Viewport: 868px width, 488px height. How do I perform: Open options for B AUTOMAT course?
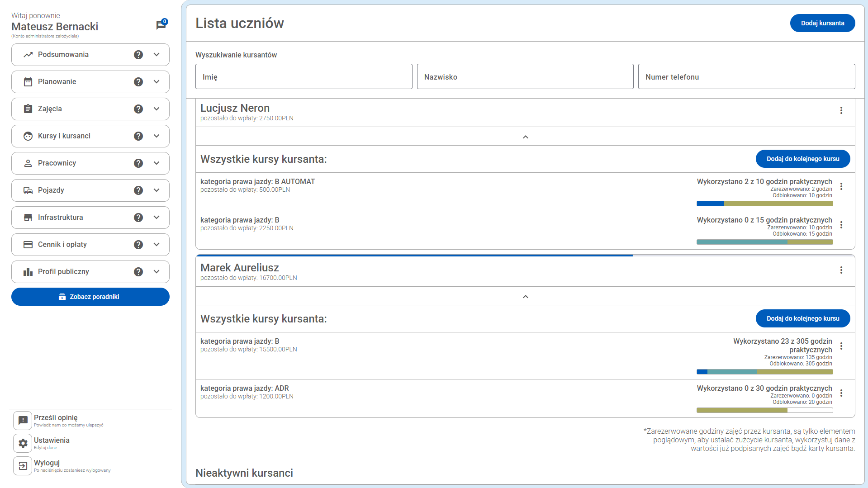click(x=841, y=186)
